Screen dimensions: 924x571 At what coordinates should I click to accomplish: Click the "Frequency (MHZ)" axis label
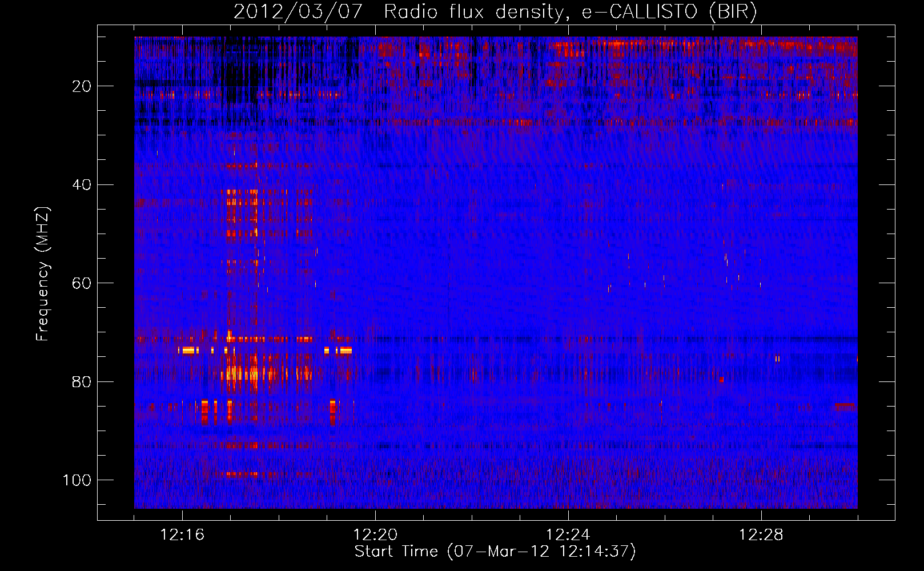(x=43, y=274)
